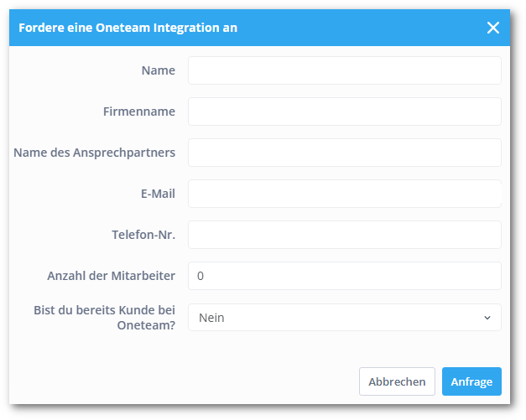Click the "Name" field label
Viewport: 526px width, 420px height.
(158, 70)
